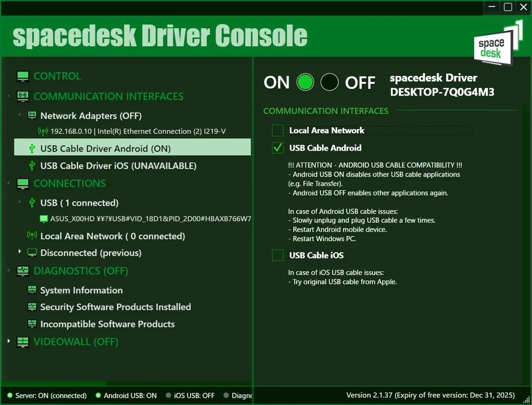The image size is (532, 405).
Task: Click the left panel horizontal scrollbar
Action: 54,383
